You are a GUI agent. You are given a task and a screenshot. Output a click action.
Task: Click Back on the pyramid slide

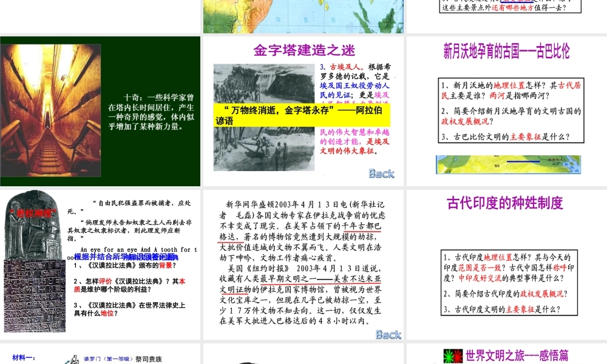click(x=381, y=174)
